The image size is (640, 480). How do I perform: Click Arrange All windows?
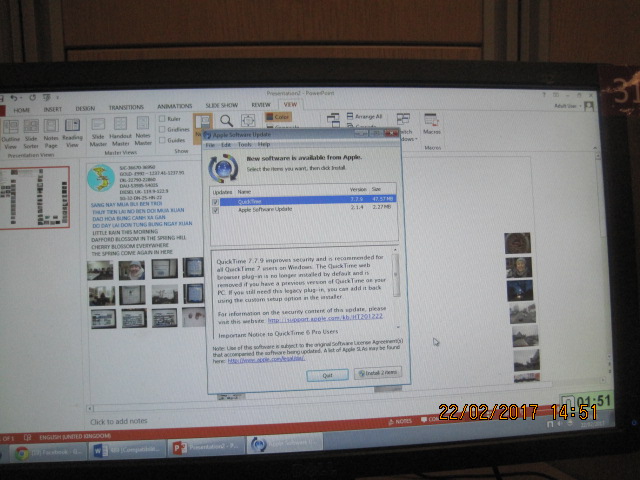pyautogui.click(x=364, y=116)
